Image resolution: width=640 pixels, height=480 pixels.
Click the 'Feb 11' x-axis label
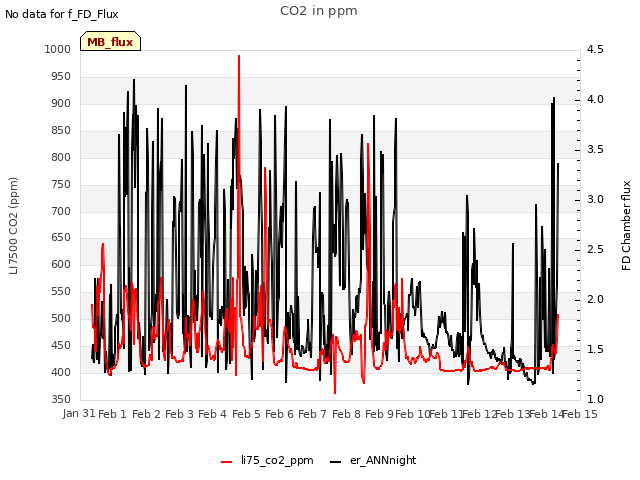(x=446, y=414)
